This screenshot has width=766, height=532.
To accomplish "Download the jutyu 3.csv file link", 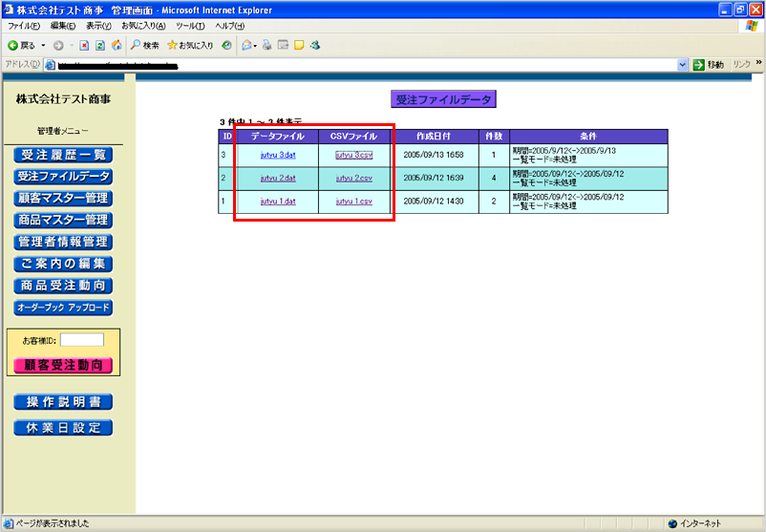I will (353, 155).
